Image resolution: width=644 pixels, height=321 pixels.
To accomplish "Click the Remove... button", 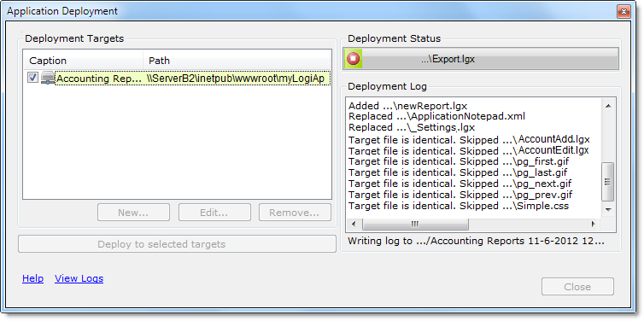I will click(x=295, y=213).
